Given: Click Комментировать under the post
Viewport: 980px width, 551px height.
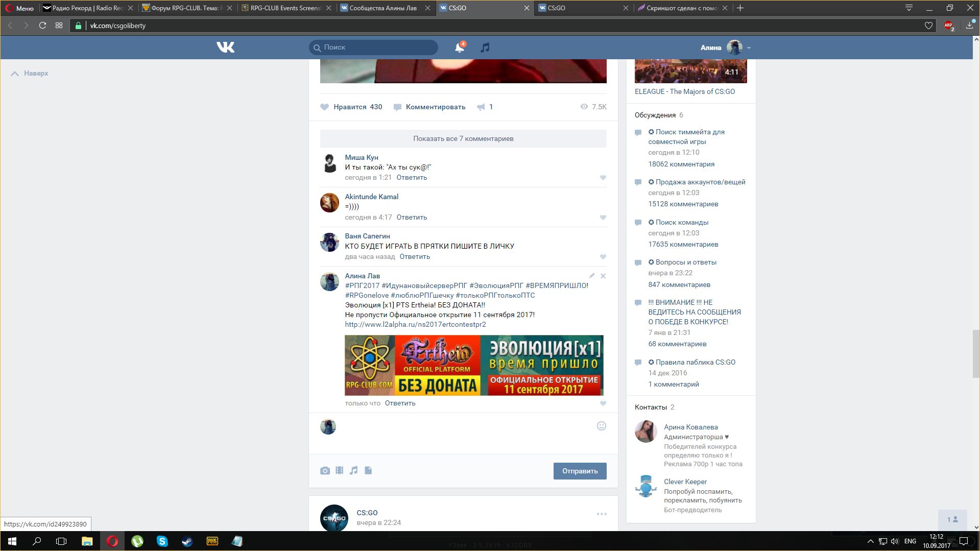Looking at the screenshot, I should tap(429, 107).
